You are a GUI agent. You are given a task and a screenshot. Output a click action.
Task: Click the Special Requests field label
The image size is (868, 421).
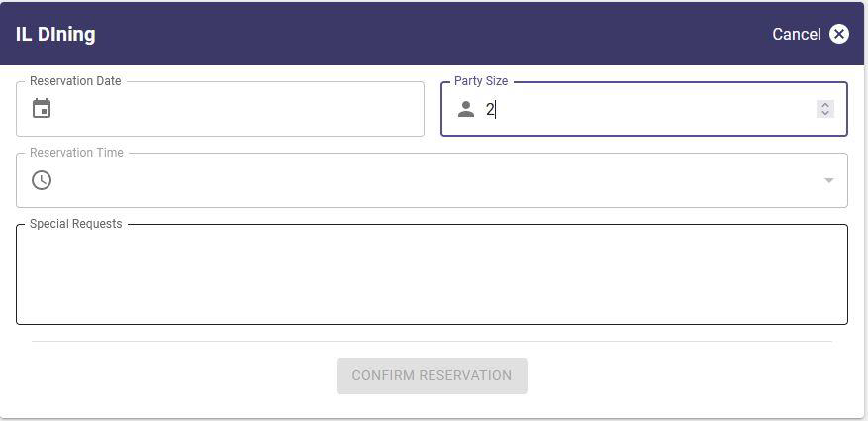point(76,224)
